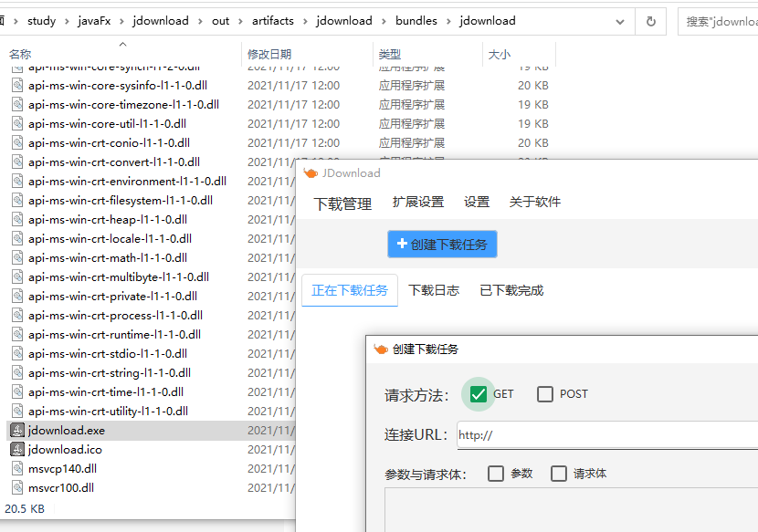Enable the 请求体 checkbox

point(558,474)
